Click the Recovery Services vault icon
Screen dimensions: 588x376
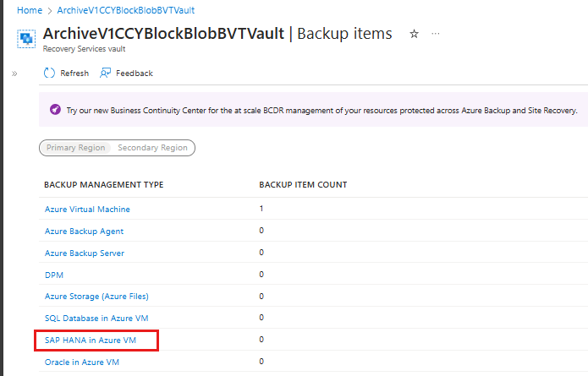point(26,39)
